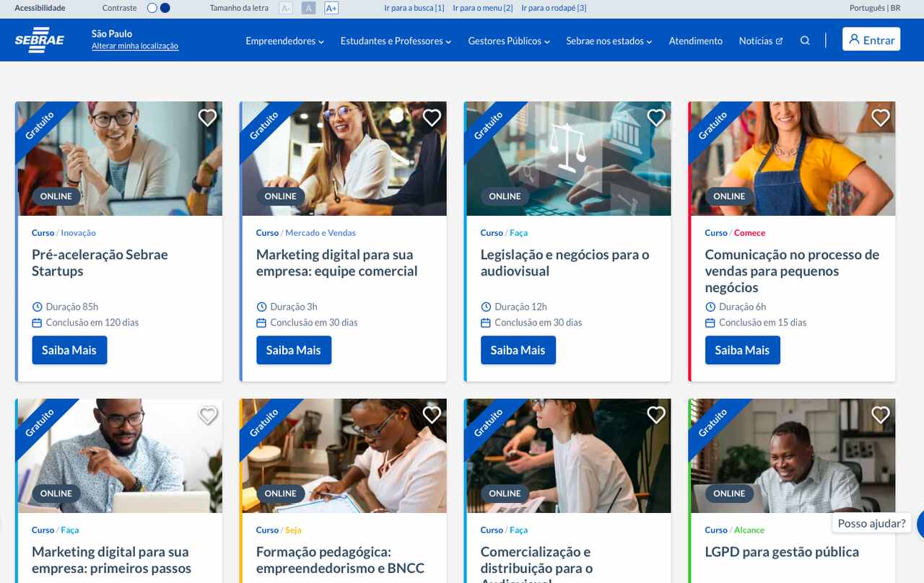Click title Marketing digital para sua empresa: equipe comercial
The width and height of the screenshot is (924, 583).
pyautogui.click(x=337, y=263)
